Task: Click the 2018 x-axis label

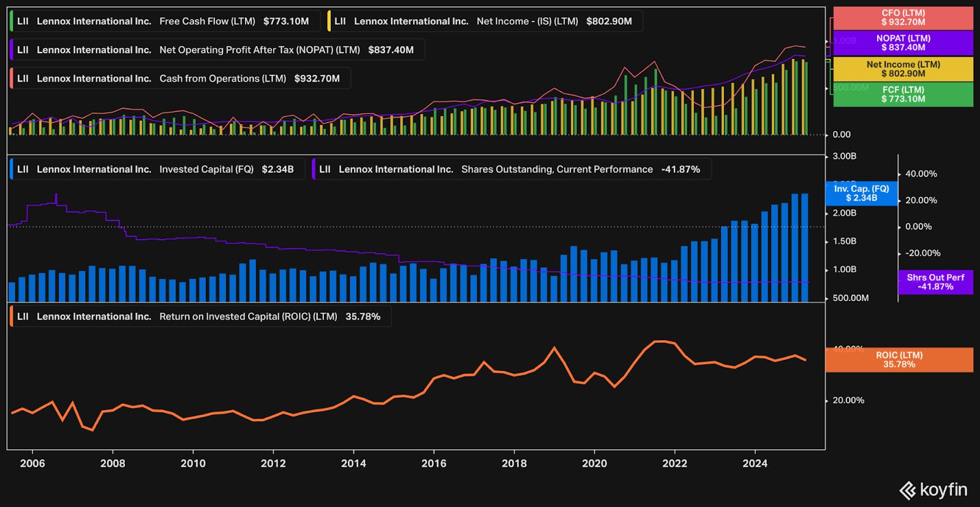Action: 514,463
